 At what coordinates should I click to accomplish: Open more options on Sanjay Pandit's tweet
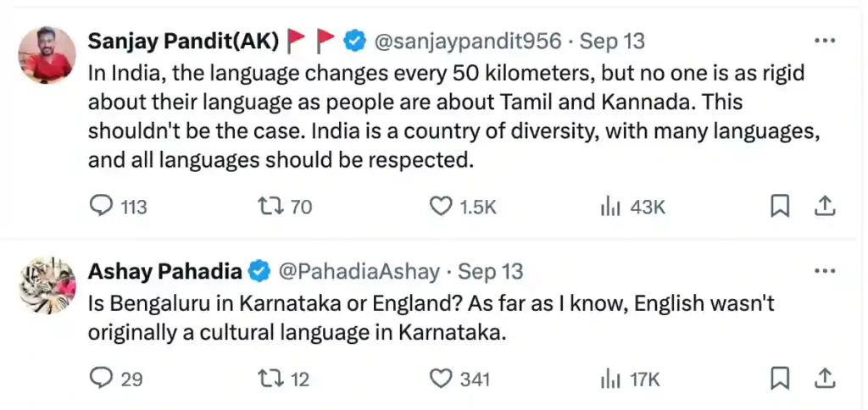[824, 41]
